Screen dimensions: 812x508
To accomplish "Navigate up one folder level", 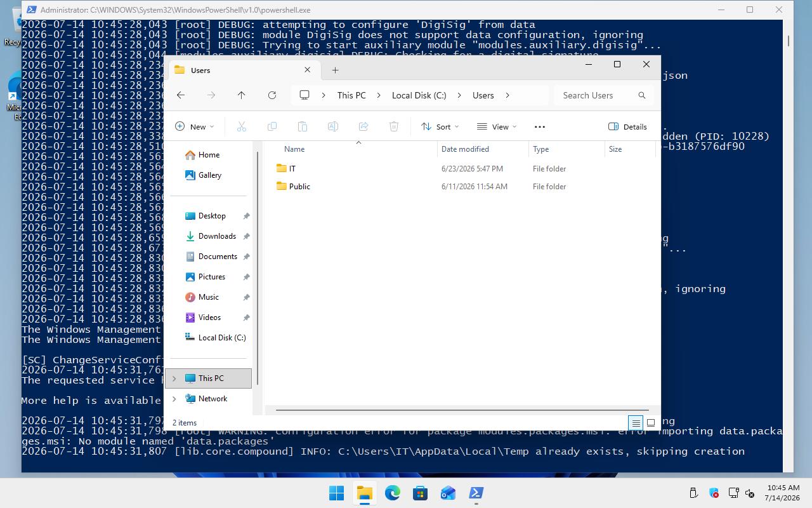I will pyautogui.click(x=241, y=95).
